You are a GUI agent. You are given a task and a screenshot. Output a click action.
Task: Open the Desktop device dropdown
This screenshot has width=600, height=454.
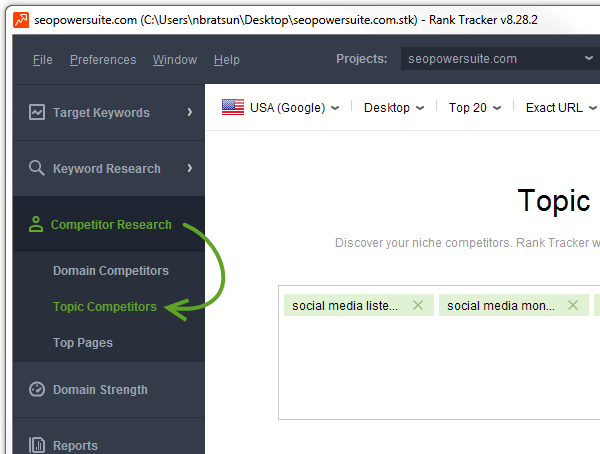[394, 108]
